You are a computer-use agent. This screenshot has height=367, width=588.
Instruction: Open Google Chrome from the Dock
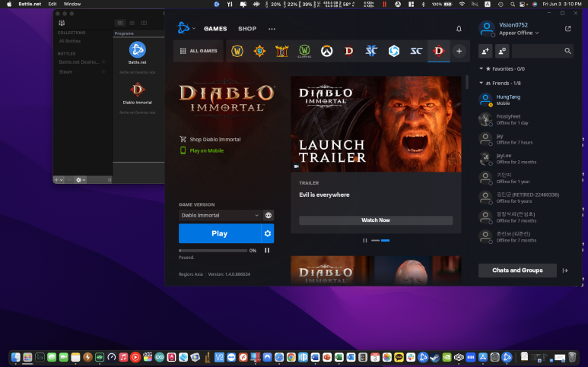point(291,357)
